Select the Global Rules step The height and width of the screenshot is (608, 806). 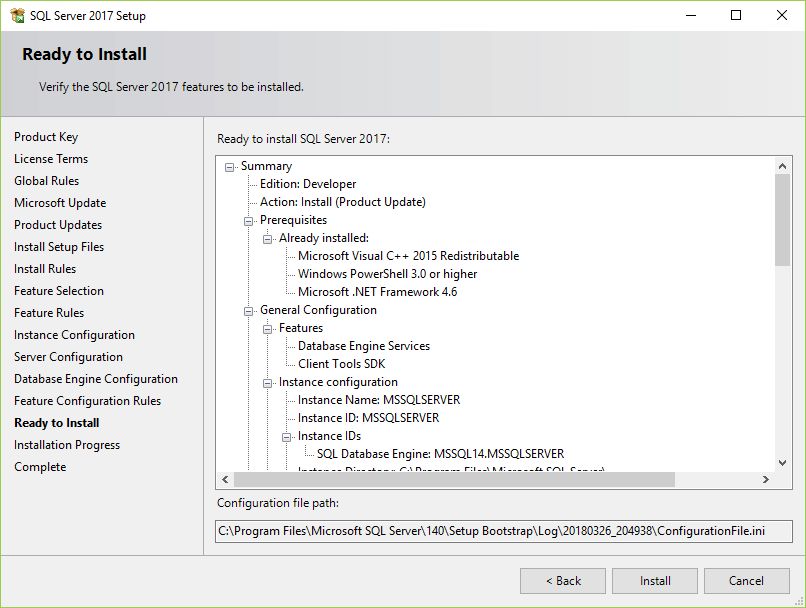pos(46,181)
